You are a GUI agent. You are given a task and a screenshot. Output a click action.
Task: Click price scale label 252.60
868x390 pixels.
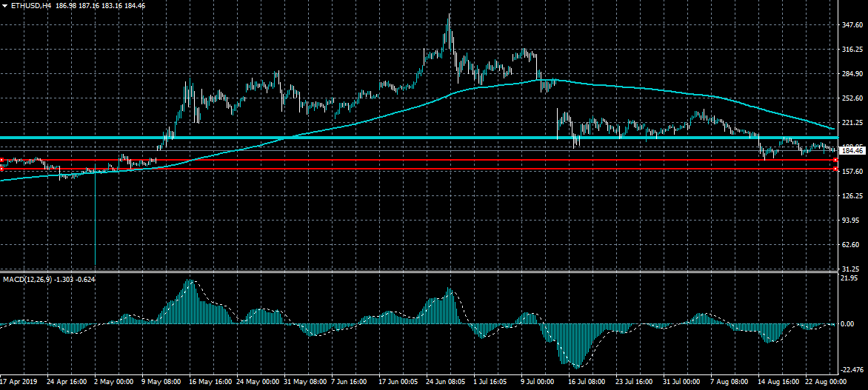[852, 98]
